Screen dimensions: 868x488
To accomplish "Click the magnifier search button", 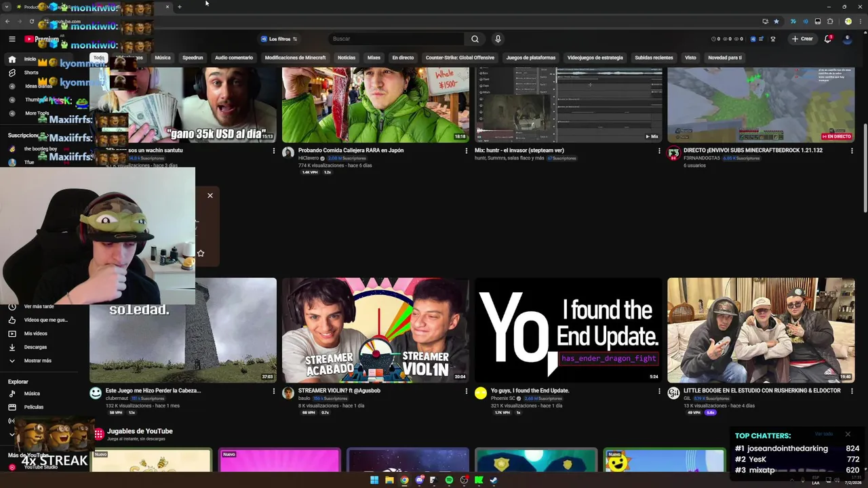I will pos(475,39).
